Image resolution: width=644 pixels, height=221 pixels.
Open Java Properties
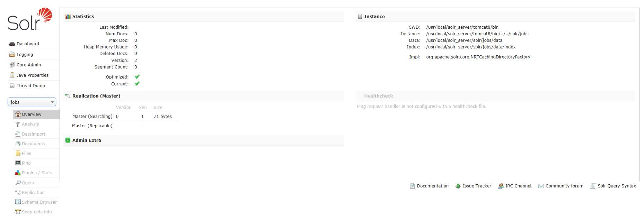click(x=33, y=75)
